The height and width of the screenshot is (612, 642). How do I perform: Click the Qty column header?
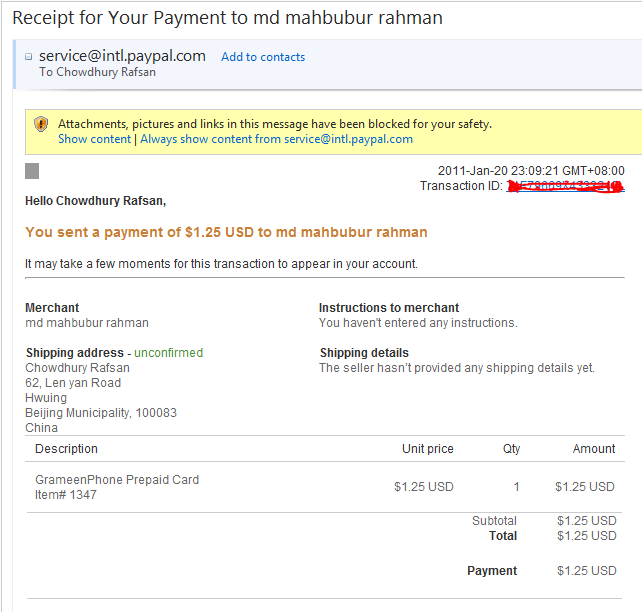tap(511, 449)
